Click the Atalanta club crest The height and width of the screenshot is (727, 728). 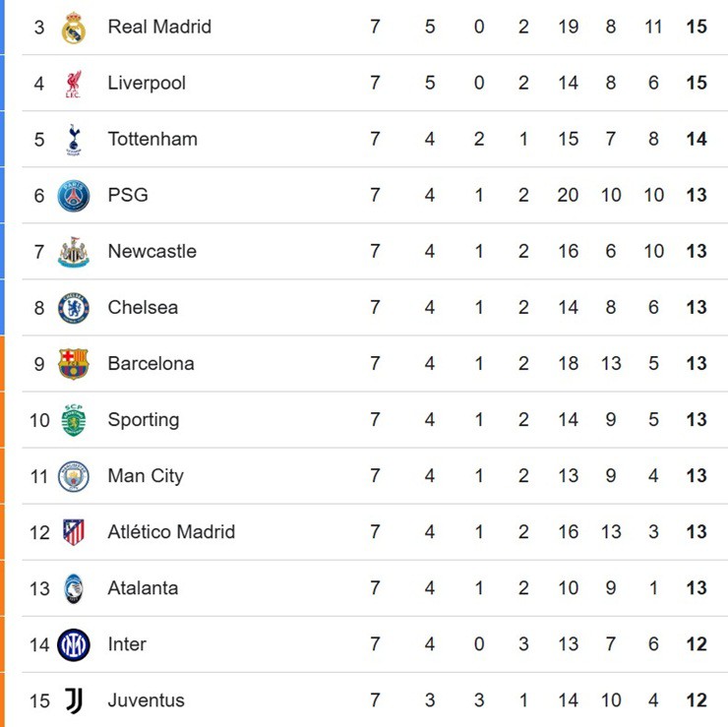pyautogui.click(x=74, y=588)
